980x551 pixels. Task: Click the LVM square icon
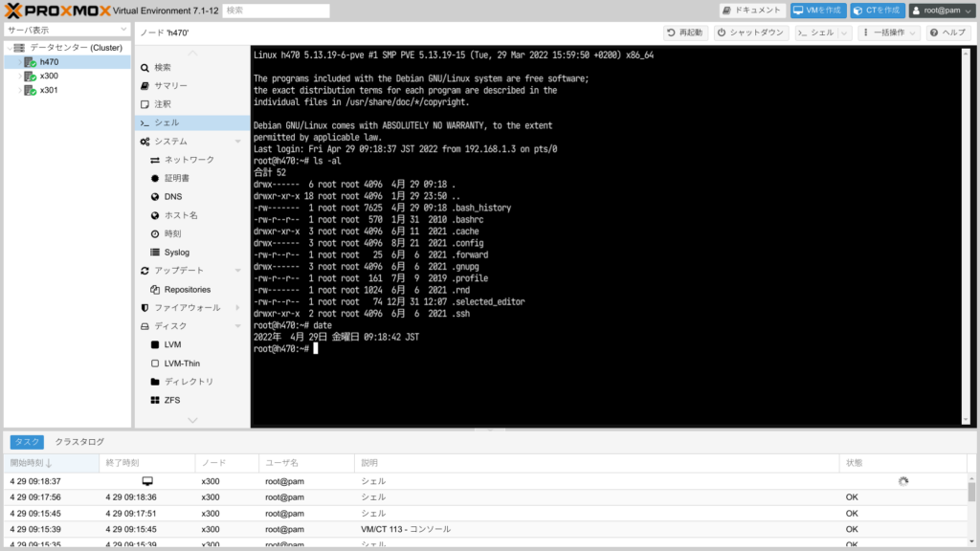point(155,344)
